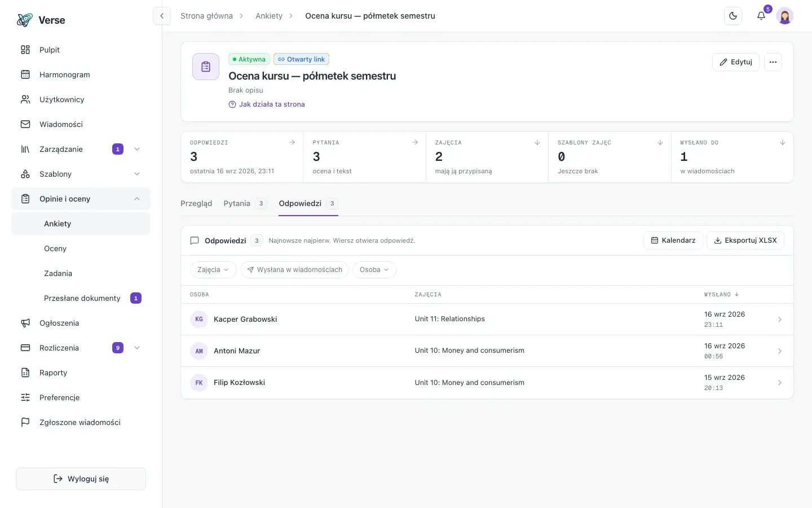This screenshot has height=508, width=812.
Task: Open Pulpit dashboard in the sidebar
Action: point(81,50)
